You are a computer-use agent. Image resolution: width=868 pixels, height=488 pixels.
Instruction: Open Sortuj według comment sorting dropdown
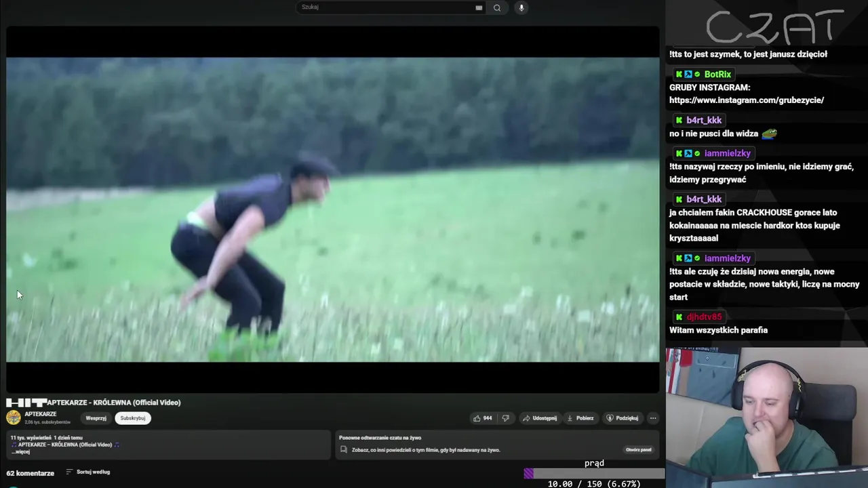[x=88, y=472]
